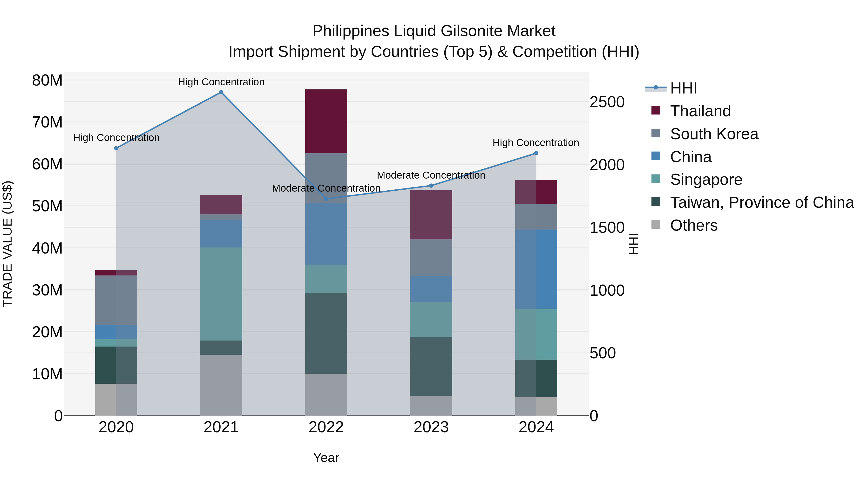Click the 2022 Others bar segment
This screenshot has width=868, height=488.
pos(326,395)
